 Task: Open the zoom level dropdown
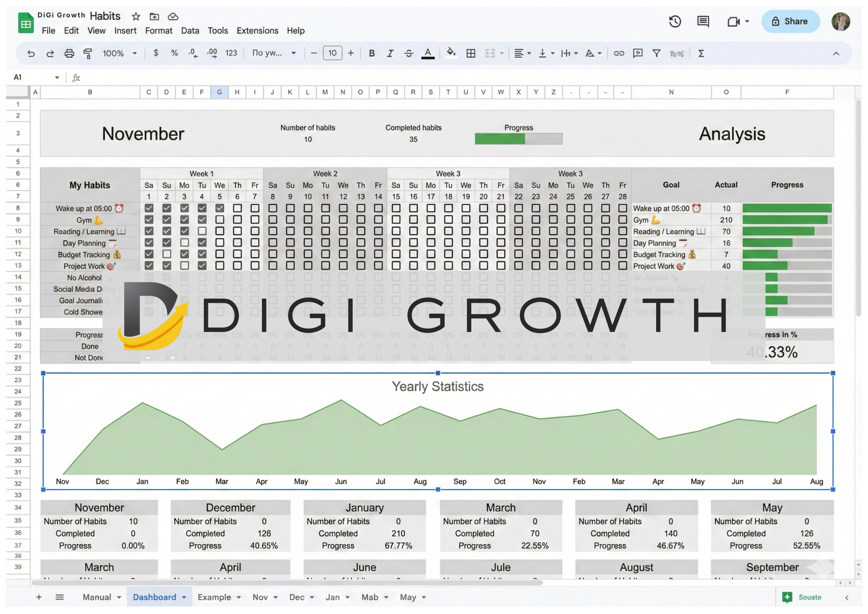119,53
